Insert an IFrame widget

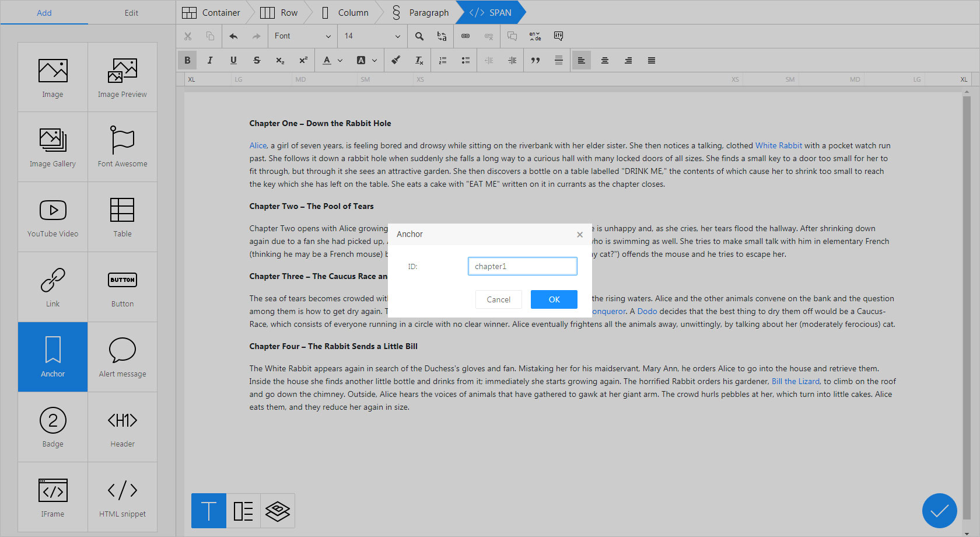click(x=52, y=497)
